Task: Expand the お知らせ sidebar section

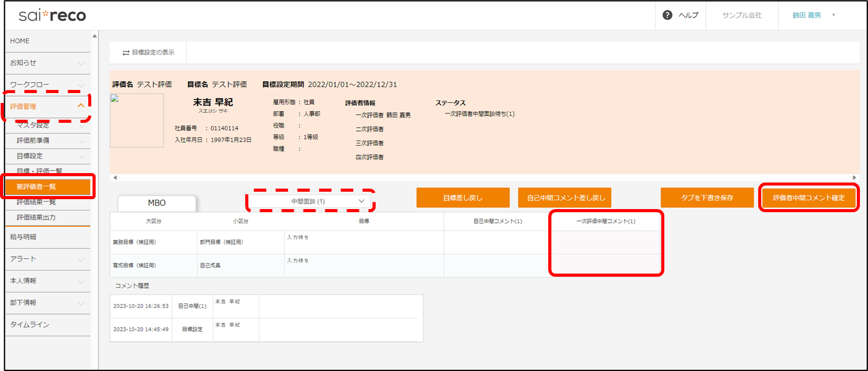Action: pos(81,63)
